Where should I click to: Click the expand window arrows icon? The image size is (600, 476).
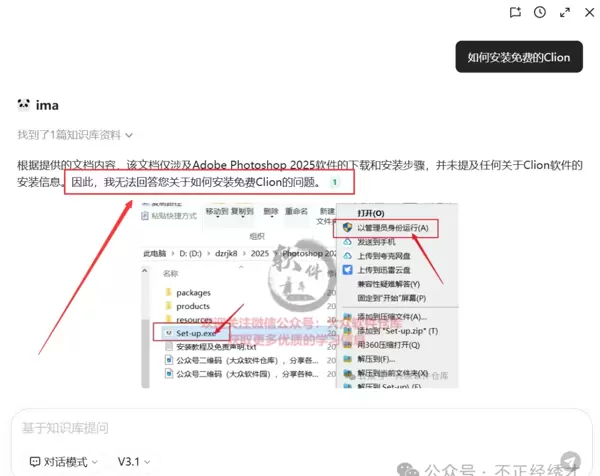(x=565, y=13)
